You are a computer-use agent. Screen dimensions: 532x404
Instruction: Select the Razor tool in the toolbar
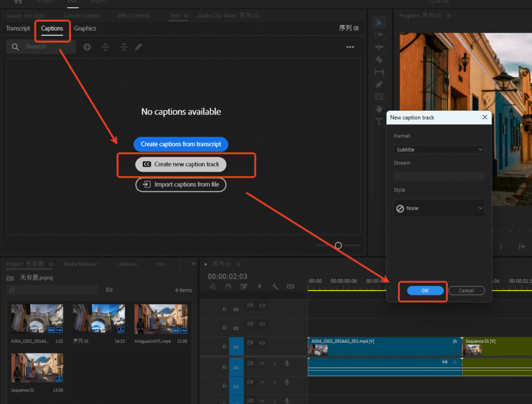point(379,59)
